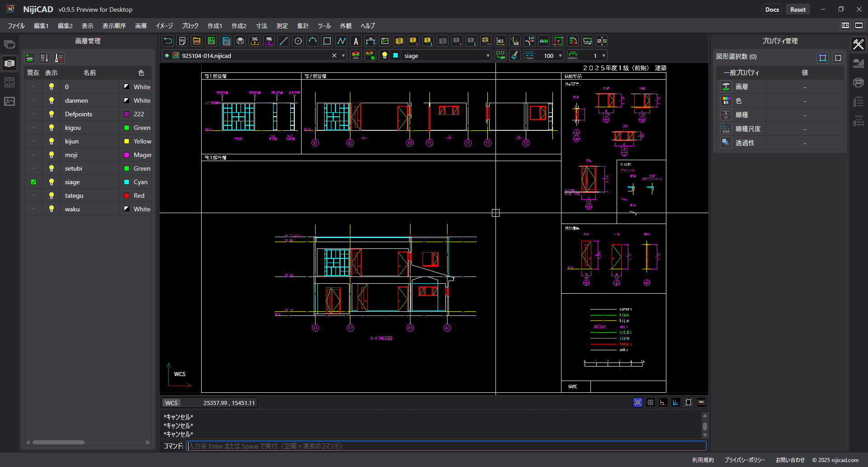Screen dimensions: 868x467
Task: Click the Undo arrow icon
Action: [x=168, y=41]
